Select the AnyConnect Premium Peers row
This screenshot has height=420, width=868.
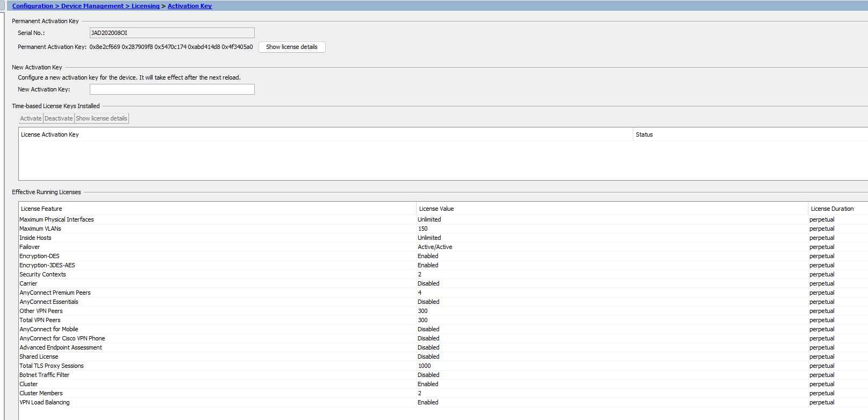click(443, 293)
